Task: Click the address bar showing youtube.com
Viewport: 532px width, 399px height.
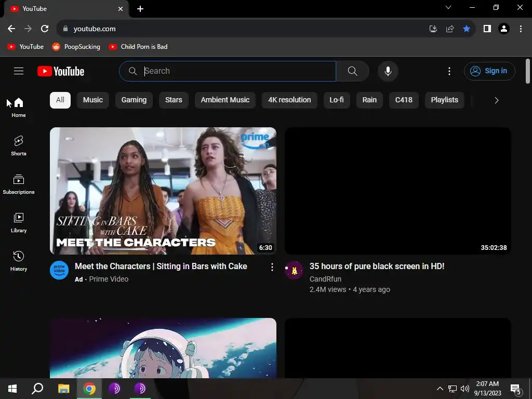Action: click(x=237, y=29)
